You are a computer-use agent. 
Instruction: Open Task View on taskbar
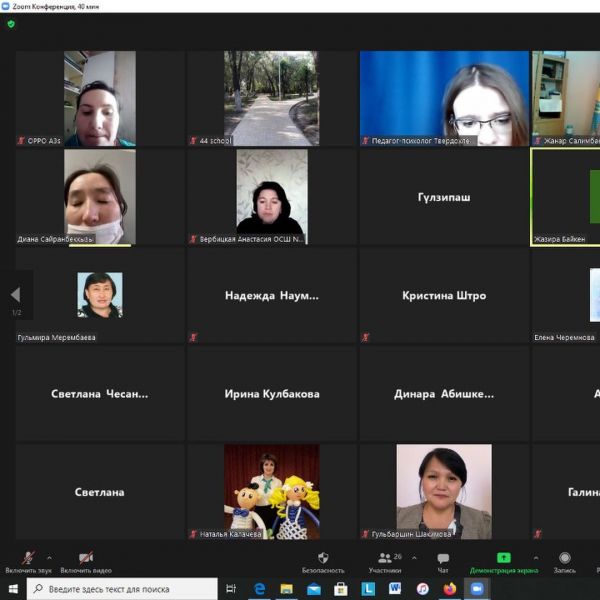pos(231,589)
